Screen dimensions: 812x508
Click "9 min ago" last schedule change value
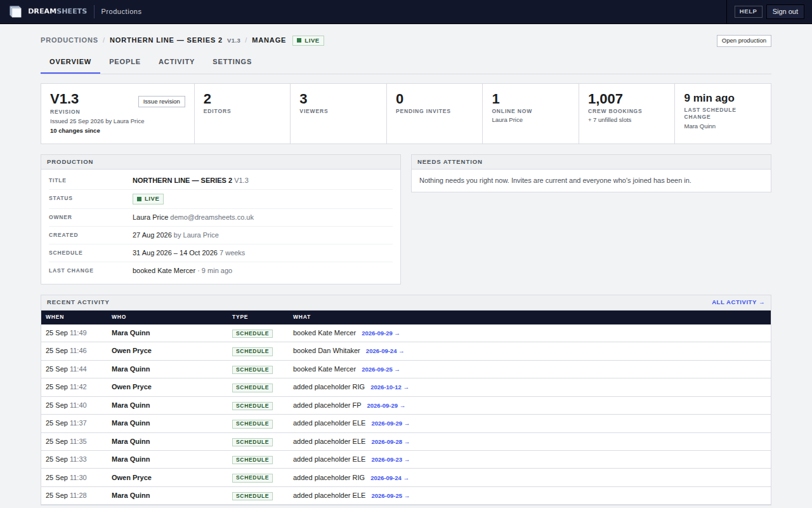709,98
